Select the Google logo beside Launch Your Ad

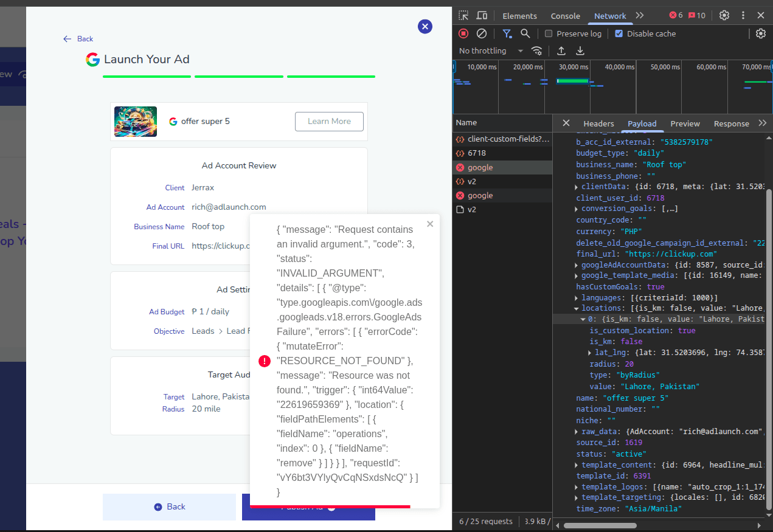[92, 60]
